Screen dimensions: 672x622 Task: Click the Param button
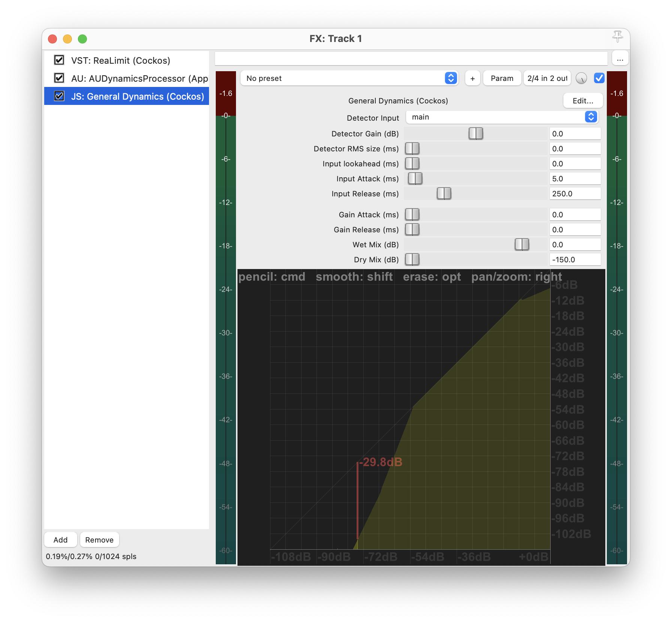pyautogui.click(x=502, y=78)
